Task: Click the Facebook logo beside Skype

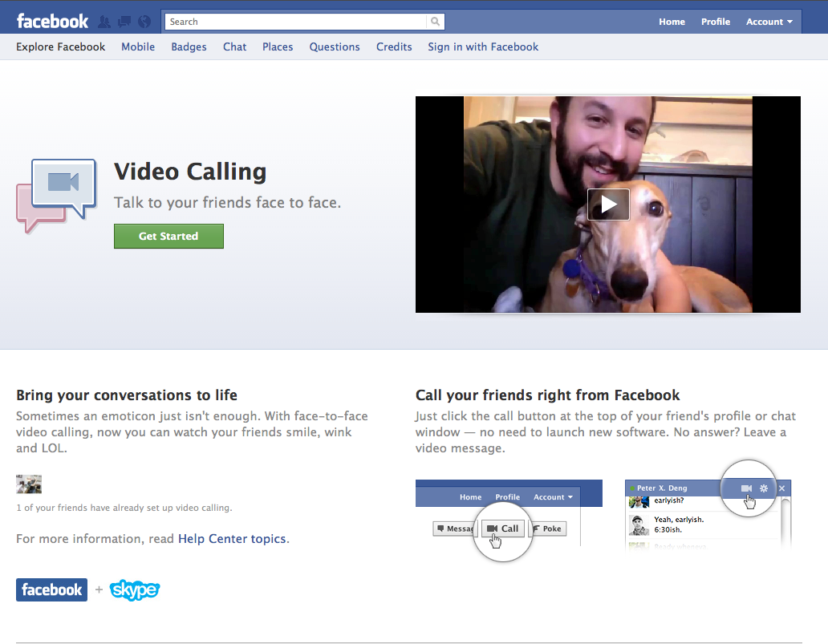Action: pyautogui.click(x=51, y=589)
